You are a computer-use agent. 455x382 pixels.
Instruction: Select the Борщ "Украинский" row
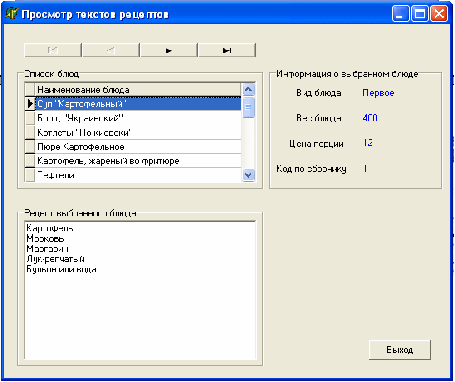pyautogui.click(x=138, y=118)
